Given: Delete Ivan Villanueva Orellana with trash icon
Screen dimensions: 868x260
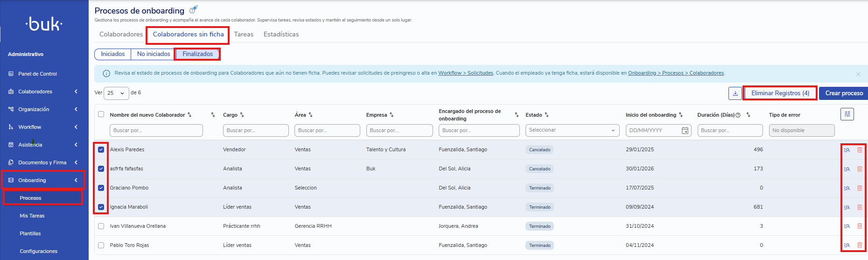Looking at the screenshot, I should (x=860, y=226).
